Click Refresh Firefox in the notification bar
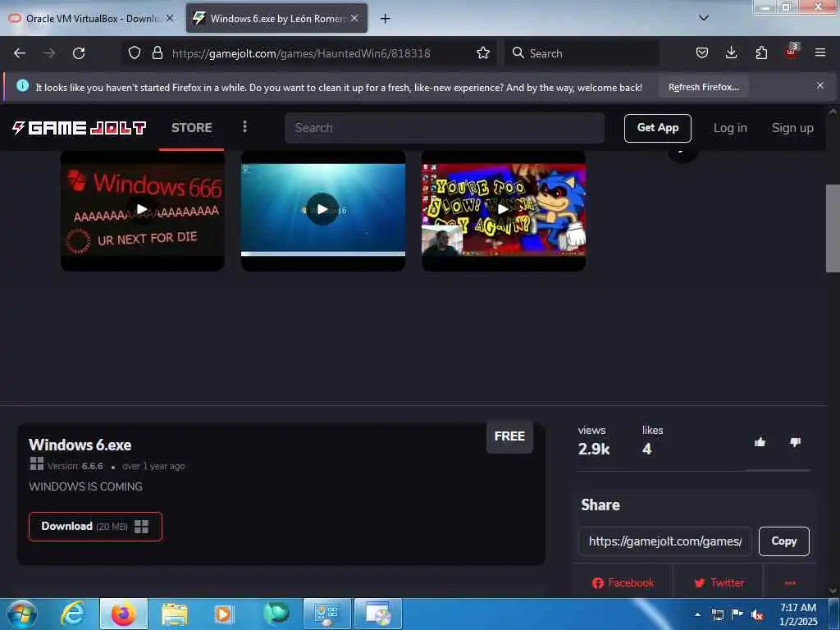 pyautogui.click(x=703, y=87)
